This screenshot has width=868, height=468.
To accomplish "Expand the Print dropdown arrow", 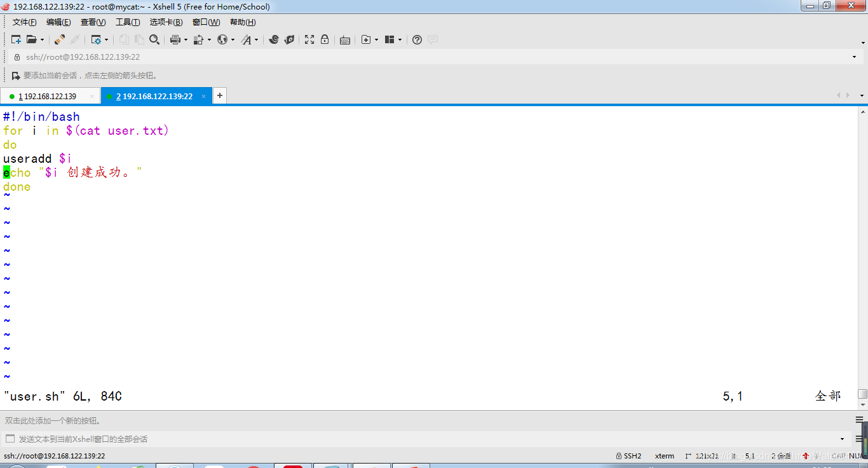I will pos(186,39).
